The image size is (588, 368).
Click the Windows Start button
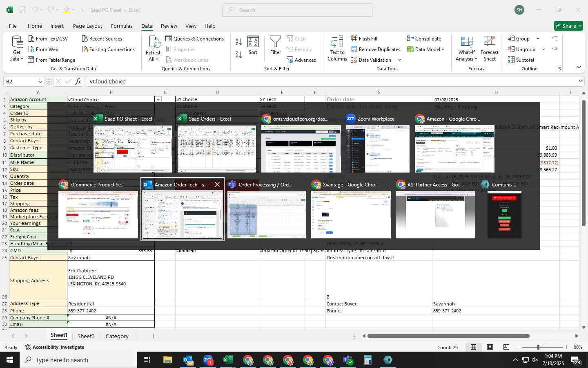point(10,360)
